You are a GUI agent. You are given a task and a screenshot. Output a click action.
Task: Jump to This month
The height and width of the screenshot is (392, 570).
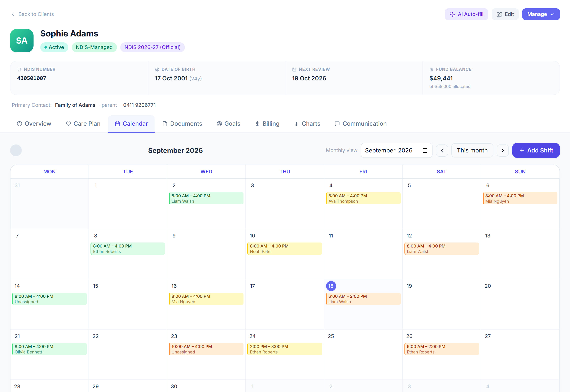472,150
